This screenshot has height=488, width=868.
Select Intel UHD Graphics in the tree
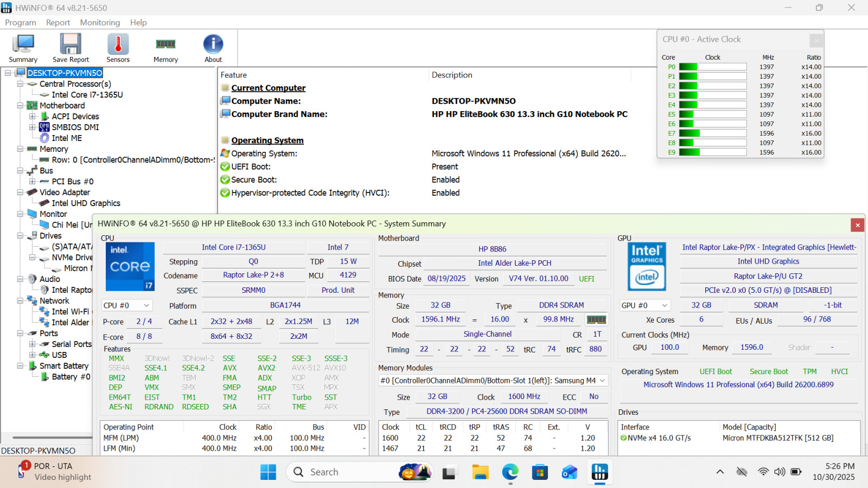(86, 203)
